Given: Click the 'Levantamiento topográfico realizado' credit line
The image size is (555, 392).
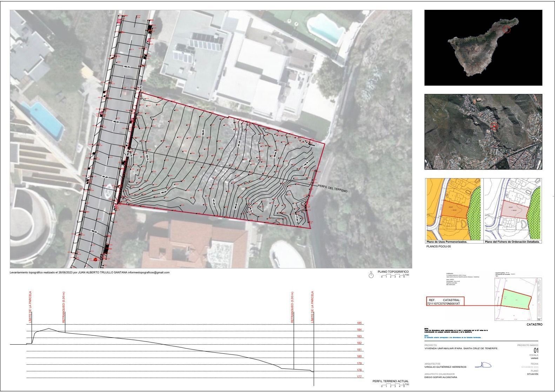Looking at the screenshot, I should [89, 272].
